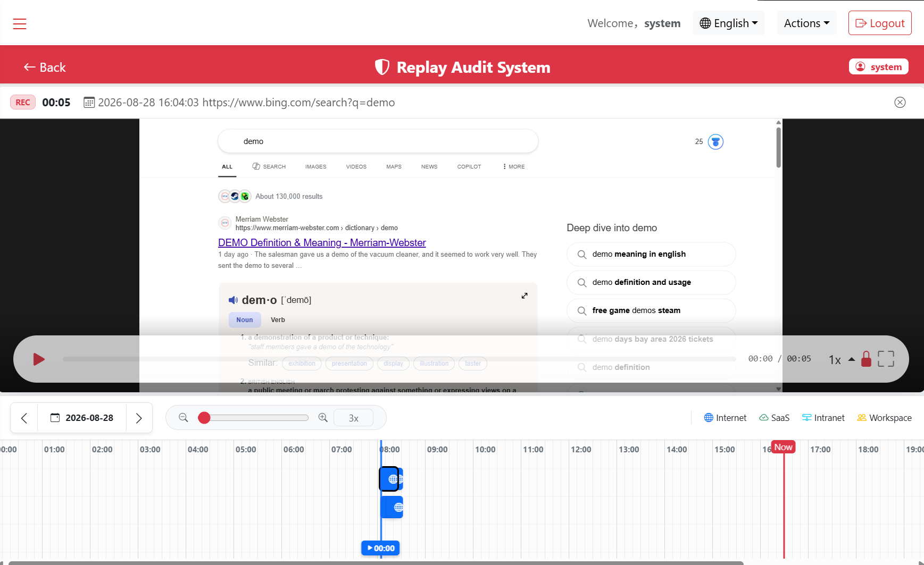Image resolution: width=924 pixels, height=565 pixels.
Task: Open the hamburger navigation menu
Action: [x=20, y=23]
